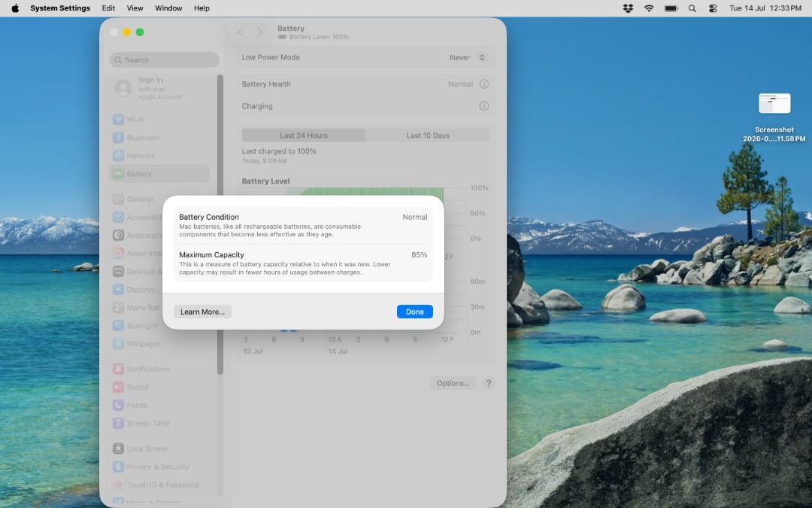
Task: Select the Last 24 Hours tab
Action: 304,135
